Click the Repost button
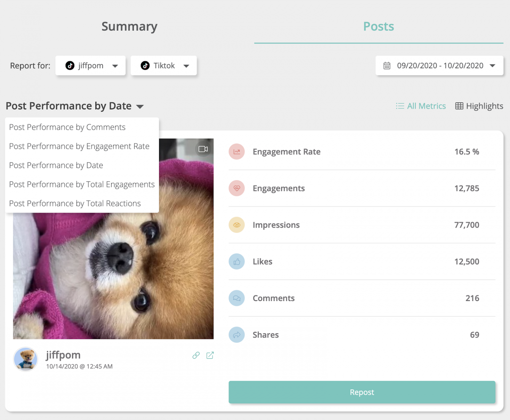The height and width of the screenshot is (420, 510). tap(362, 392)
